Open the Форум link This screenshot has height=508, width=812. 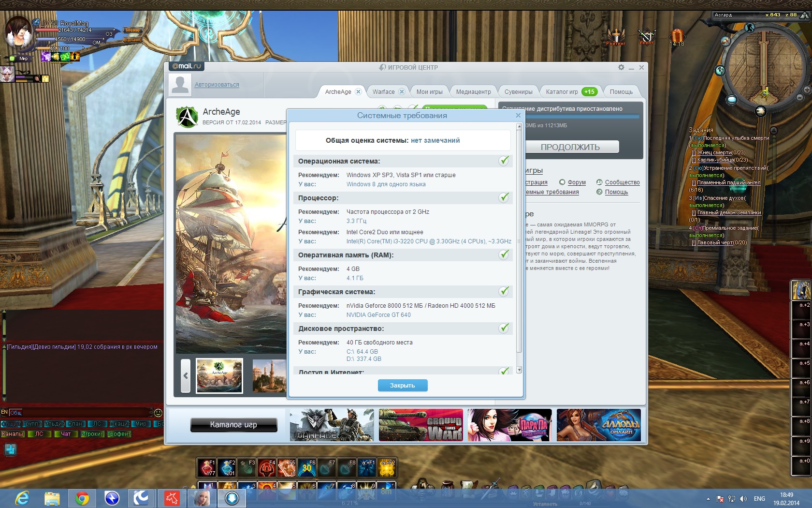(577, 182)
